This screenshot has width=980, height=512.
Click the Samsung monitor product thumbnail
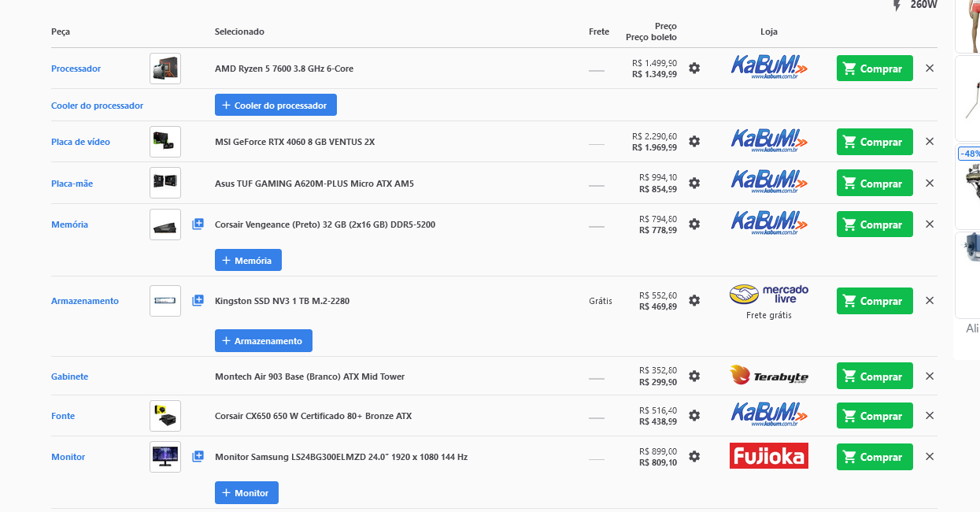[165, 457]
